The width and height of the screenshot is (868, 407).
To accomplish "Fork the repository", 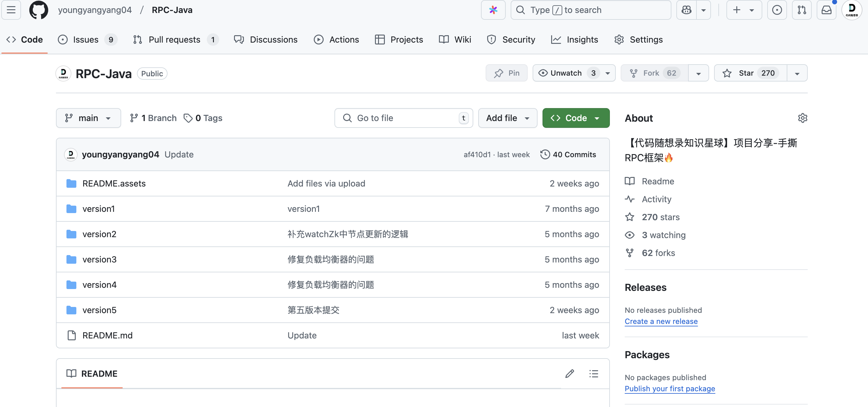I will [x=654, y=73].
